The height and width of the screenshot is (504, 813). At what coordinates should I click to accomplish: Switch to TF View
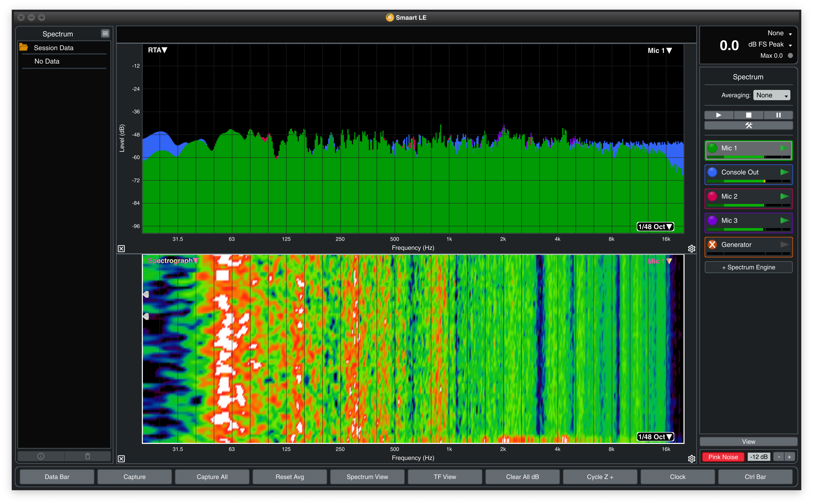point(445,477)
